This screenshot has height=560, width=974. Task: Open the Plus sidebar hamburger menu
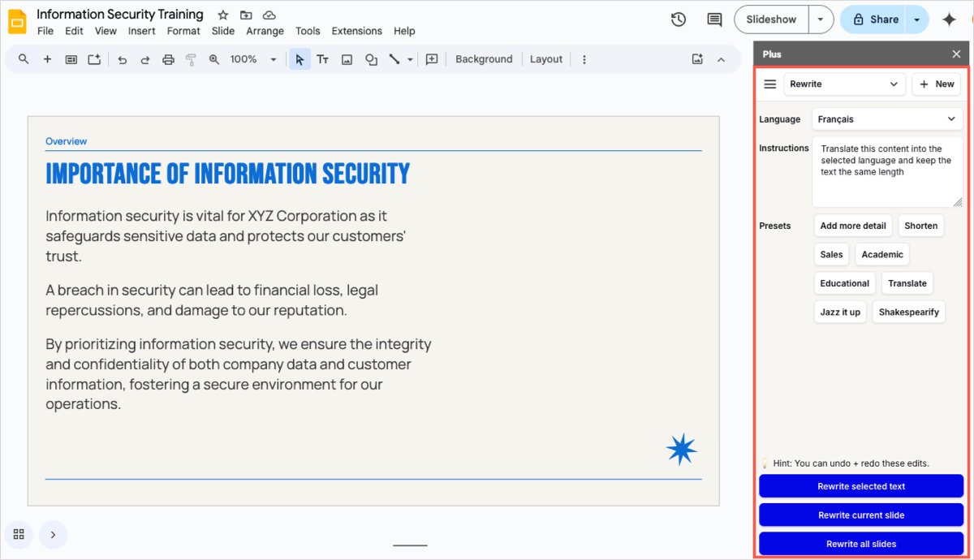pos(770,84)
